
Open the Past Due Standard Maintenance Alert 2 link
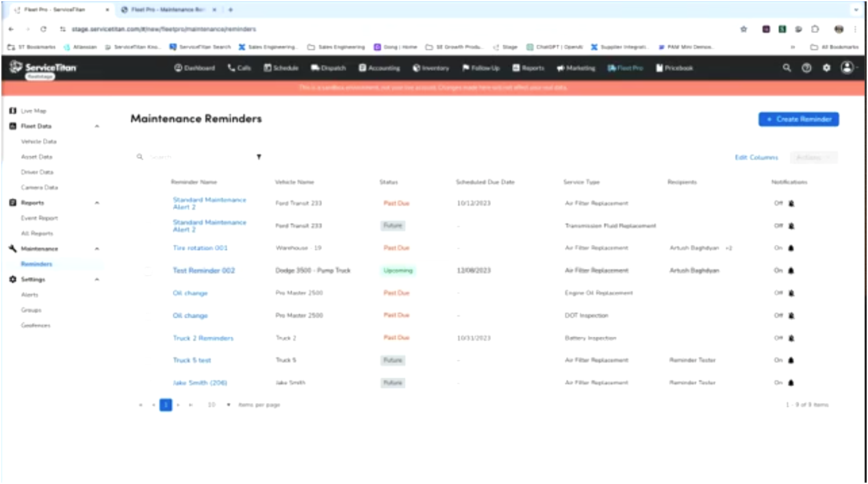(x=209, y=203)
